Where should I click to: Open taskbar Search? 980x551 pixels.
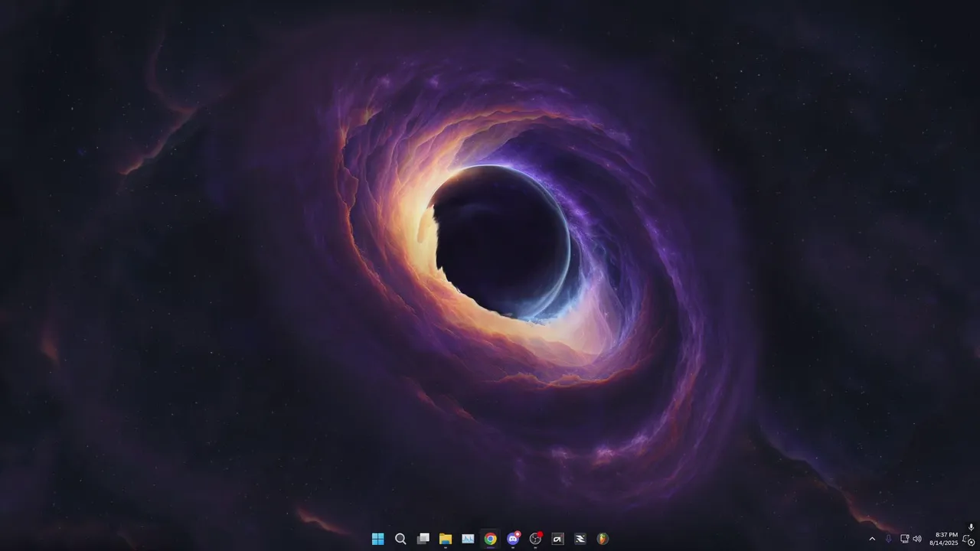tap(400, 539)
